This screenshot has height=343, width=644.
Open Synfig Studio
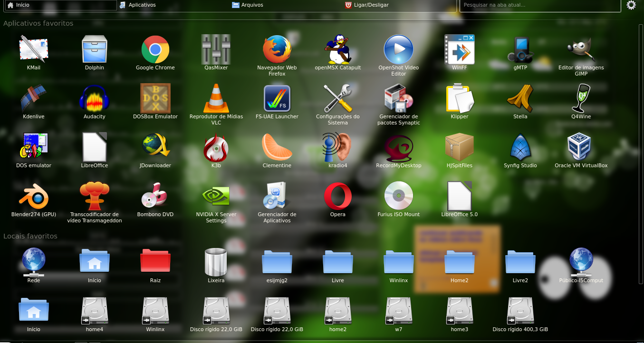click(520, 147)
